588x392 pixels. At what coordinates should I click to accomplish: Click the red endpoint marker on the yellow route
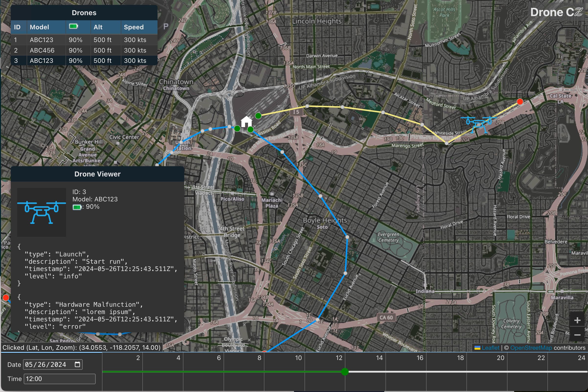click(x=520, y=102)
